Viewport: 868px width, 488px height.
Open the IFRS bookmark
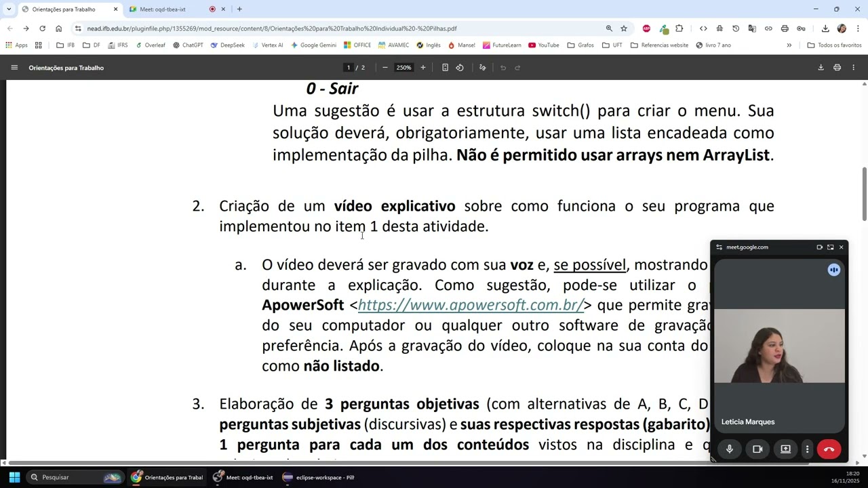coord(118,45)
